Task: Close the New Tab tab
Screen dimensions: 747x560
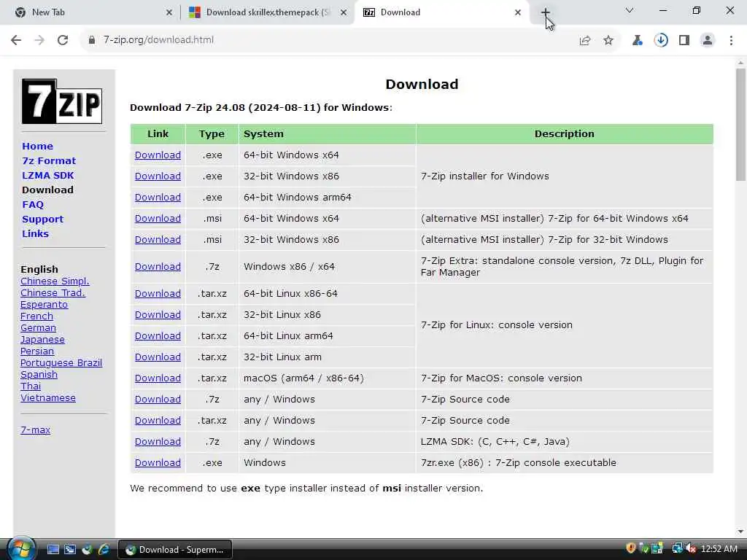Action: coord(169,13)
